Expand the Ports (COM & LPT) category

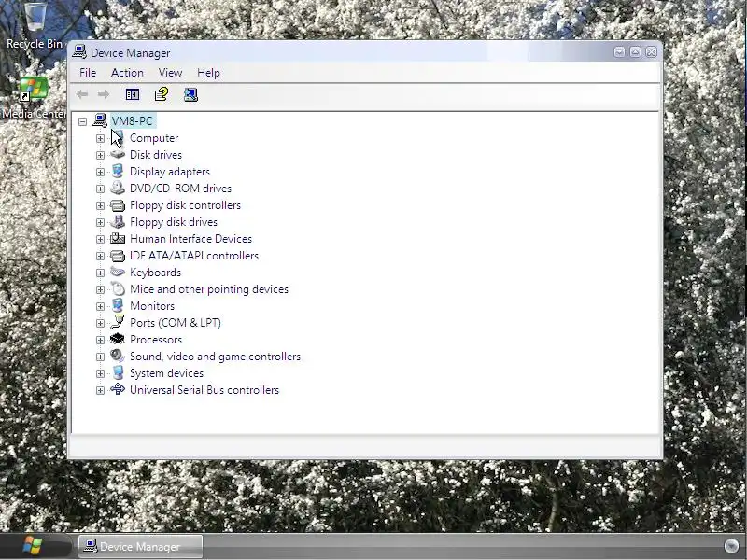(x=100, y=323)
